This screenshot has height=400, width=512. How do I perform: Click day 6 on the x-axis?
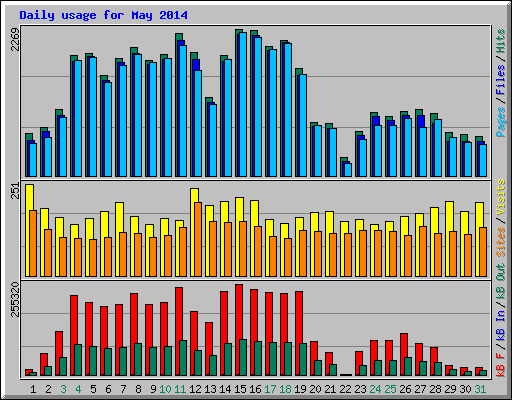click(108, 389)
